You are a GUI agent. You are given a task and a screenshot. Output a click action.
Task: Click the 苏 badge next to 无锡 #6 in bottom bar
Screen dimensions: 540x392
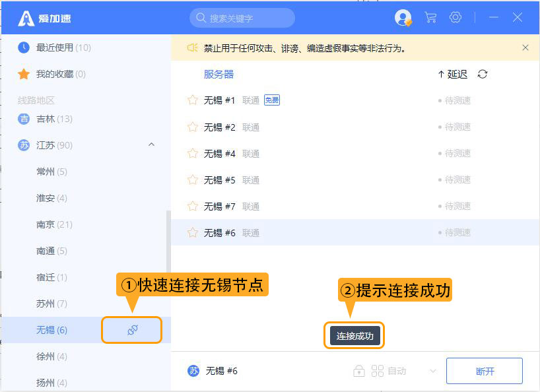tap(193, 371)
